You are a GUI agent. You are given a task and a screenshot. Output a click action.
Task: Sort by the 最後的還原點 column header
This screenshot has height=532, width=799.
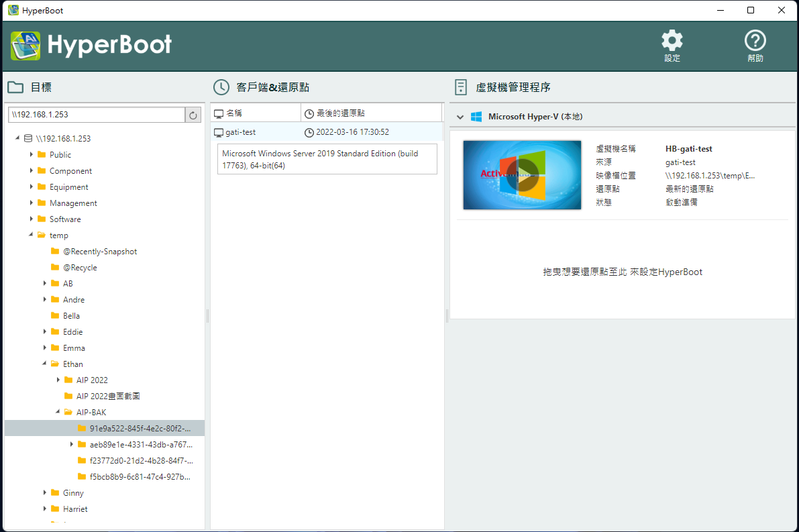pyautogui.click(x=371, y=113)
